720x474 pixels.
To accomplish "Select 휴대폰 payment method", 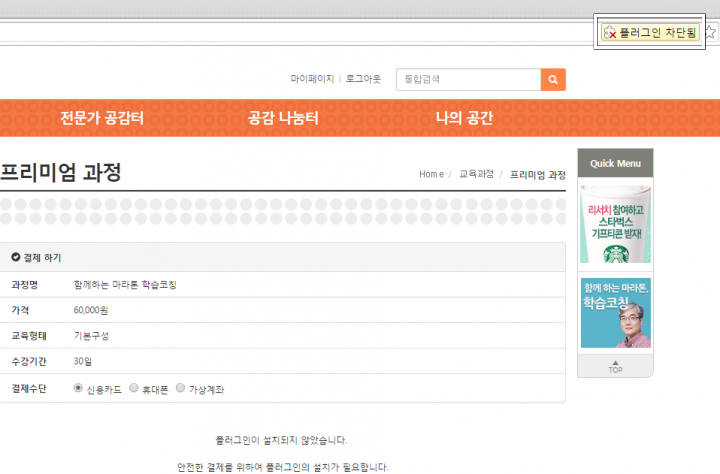I will [134, 388].
